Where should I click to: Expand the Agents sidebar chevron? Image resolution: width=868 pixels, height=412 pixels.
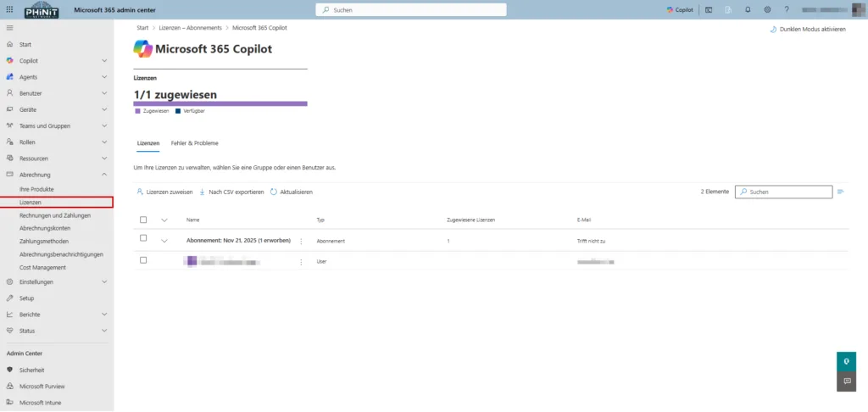click(104, 77)
